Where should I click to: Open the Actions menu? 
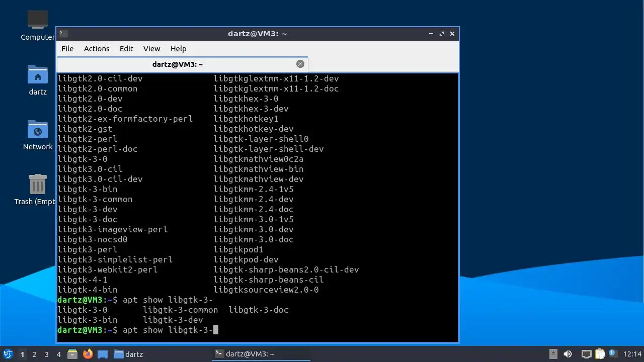[97, 49]
